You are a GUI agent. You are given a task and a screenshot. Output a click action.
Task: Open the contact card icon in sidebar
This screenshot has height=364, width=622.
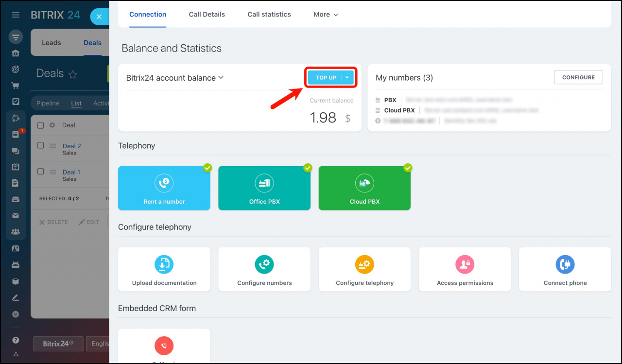(x=16, y=248)
